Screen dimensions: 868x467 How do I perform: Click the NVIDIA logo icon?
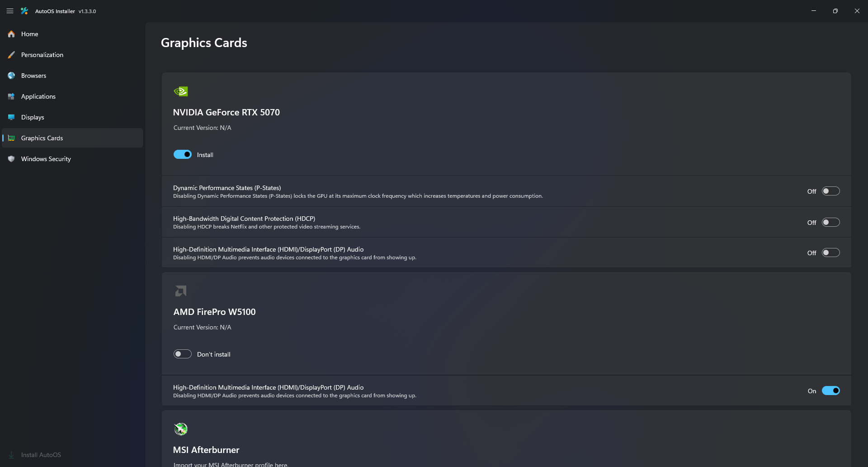click(x=181, y=91)
